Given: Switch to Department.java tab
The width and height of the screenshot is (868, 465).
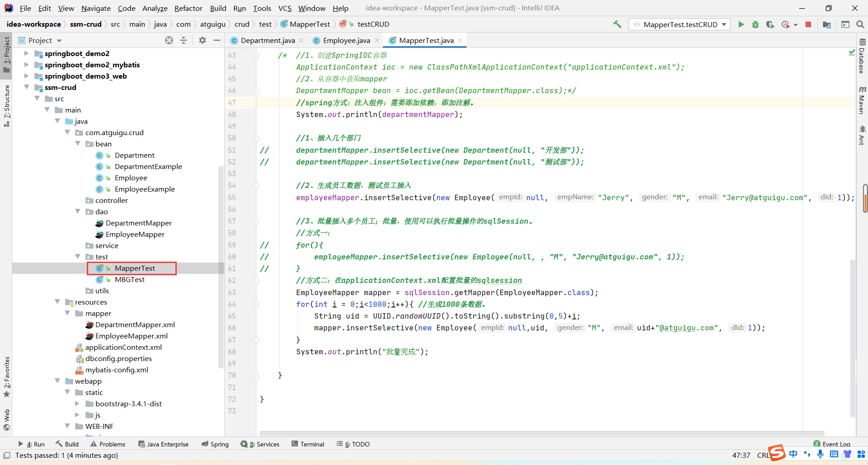Looking at the screenshot, I should pos(268,40).
